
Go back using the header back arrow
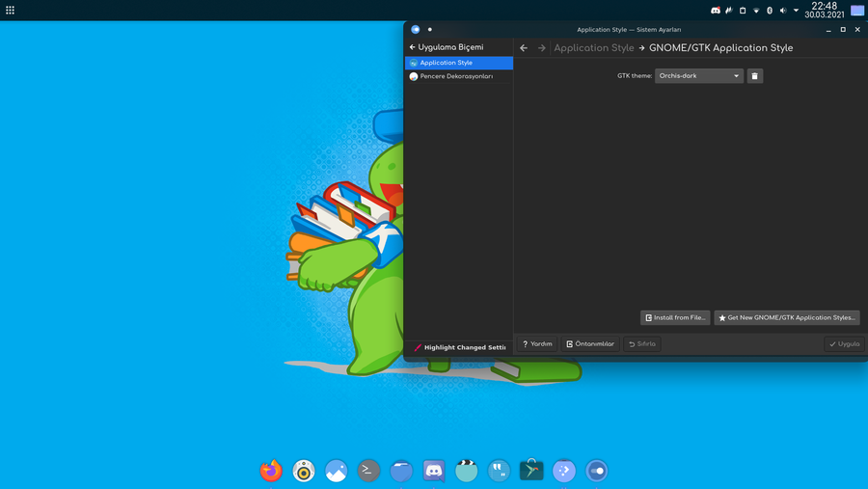(524, 47)
